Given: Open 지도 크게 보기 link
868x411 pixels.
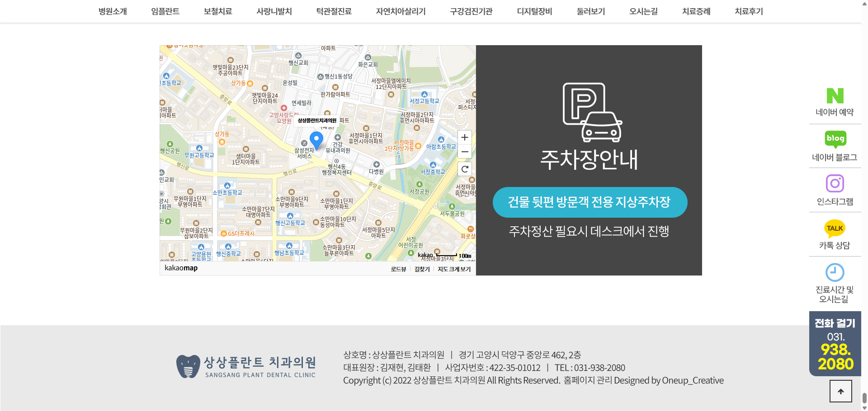Looking at the screenshot, I should [453, 268].
